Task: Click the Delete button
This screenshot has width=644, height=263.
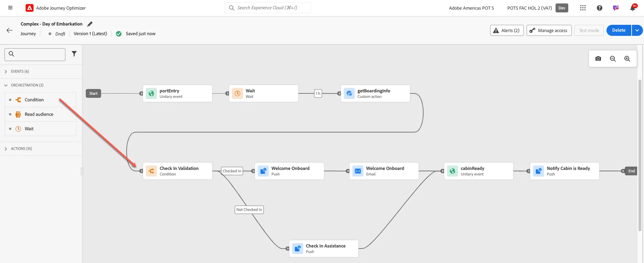Action: (x=619, y=30)
